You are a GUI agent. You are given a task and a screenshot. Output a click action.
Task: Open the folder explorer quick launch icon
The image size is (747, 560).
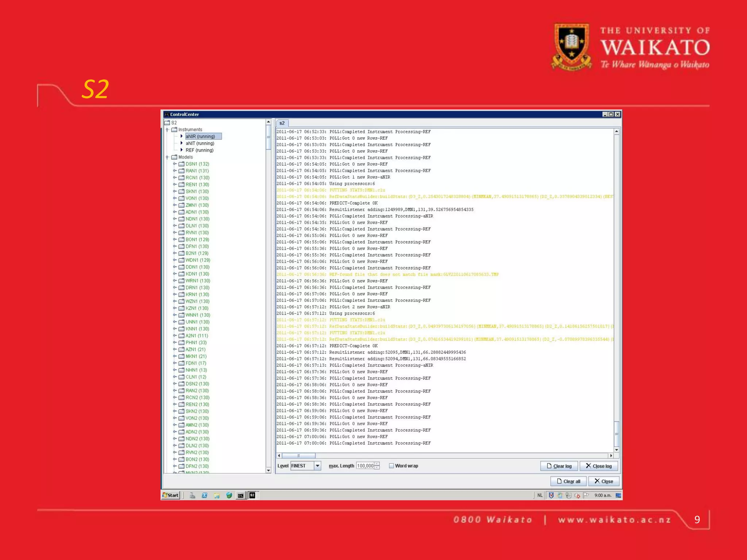(217, 495)
